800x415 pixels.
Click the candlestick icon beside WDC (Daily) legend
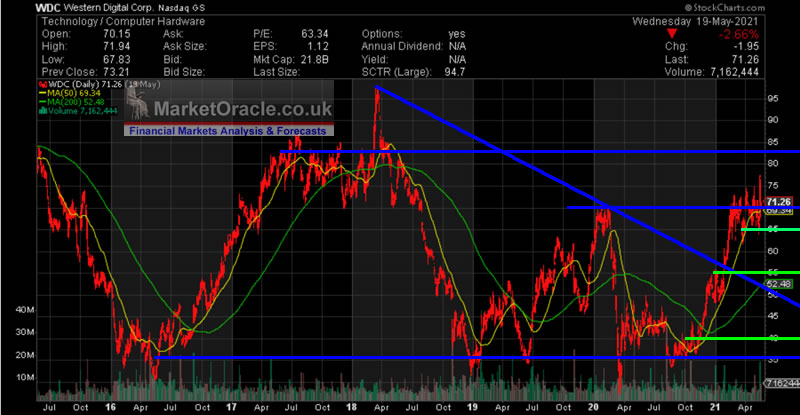tap(43, 84)
